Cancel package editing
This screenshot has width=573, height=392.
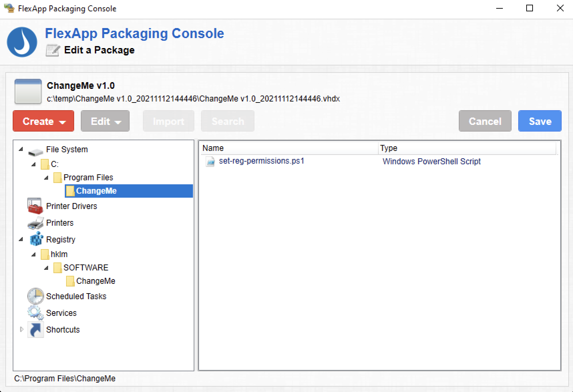[x=485, y=121]
